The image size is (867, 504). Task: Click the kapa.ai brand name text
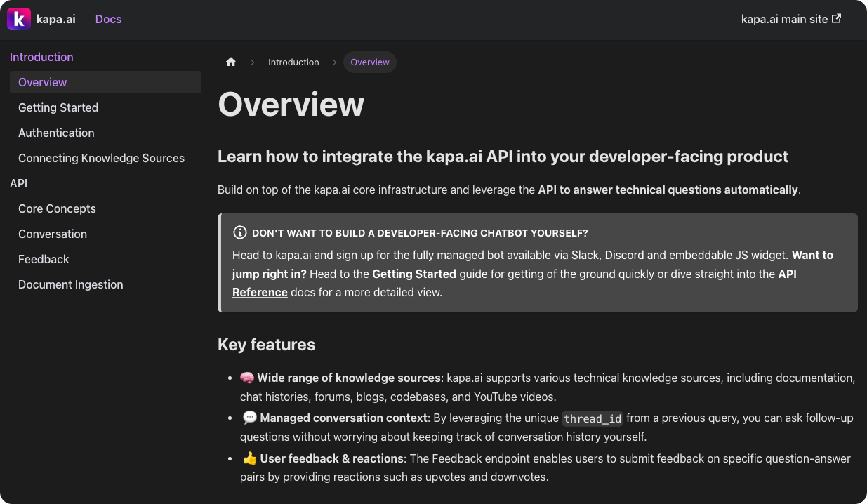(x=55, y=19)
